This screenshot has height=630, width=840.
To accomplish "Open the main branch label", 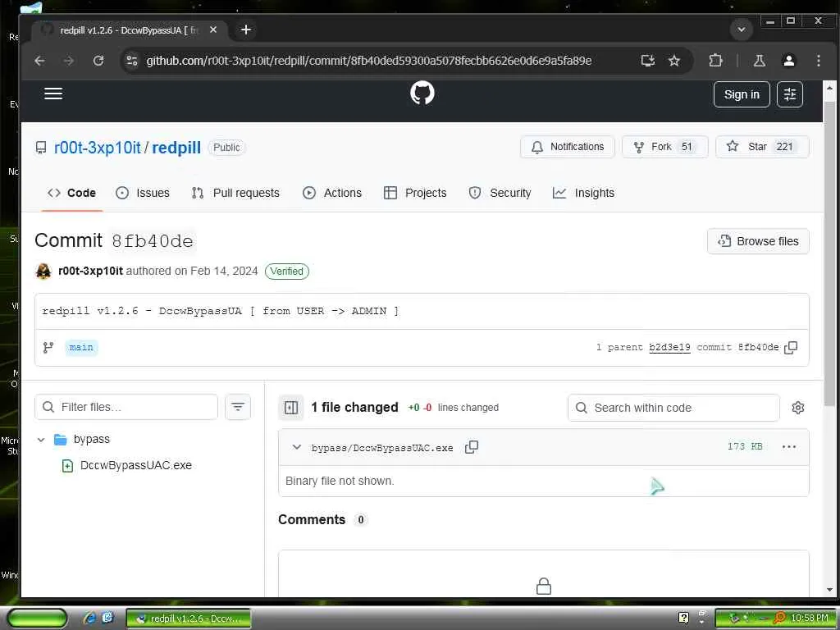I will [x=81, y=347].
